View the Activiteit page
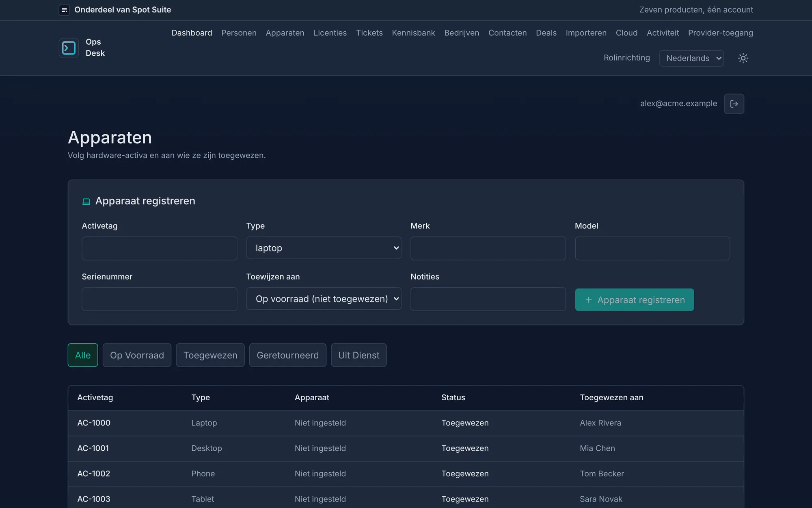This screenshot has width=812, height=508. (x=663, y=33)
